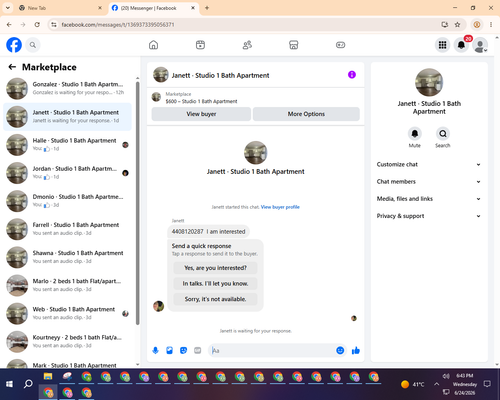The image size is (500, 400).
Task: Open Windows taskbar search
Action: tap(28, 384)
